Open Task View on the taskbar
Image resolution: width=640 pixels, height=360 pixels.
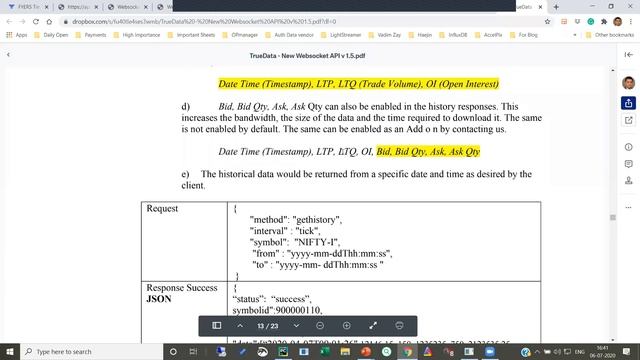[193, 351]
